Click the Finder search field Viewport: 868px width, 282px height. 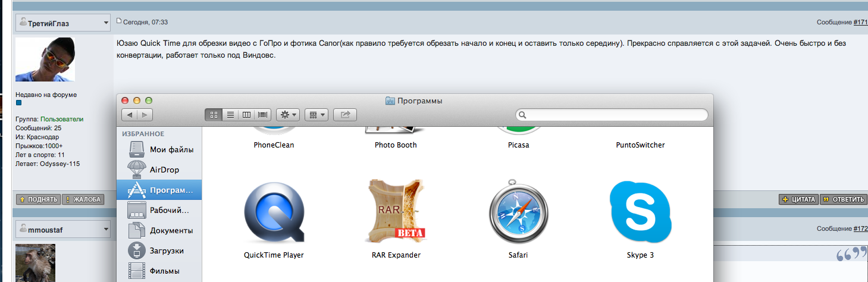[x=612, y=115]
